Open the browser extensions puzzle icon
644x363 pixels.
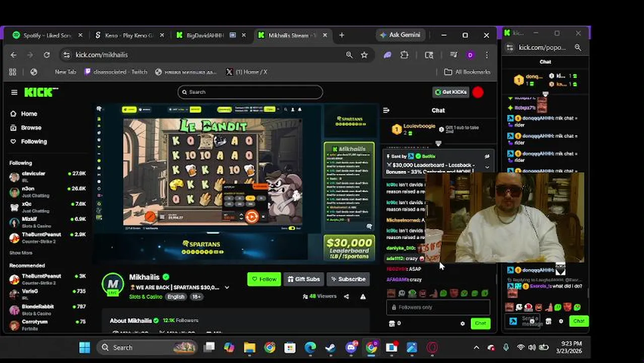coord(404,55)
